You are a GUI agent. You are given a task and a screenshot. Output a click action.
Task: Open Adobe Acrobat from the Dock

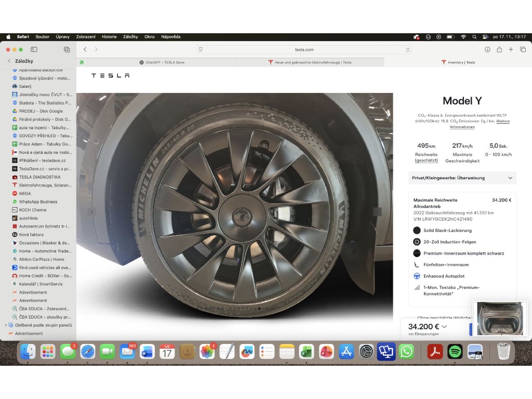point(435,352)
